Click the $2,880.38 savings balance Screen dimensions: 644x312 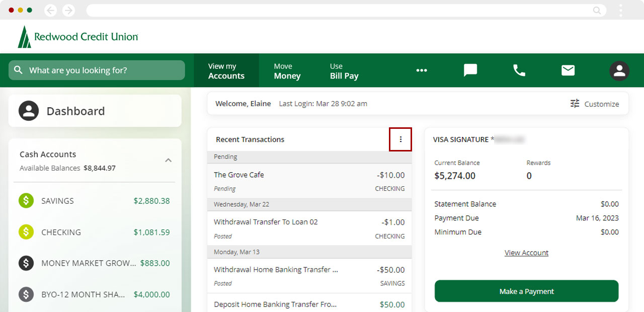[x=151, y=201]
